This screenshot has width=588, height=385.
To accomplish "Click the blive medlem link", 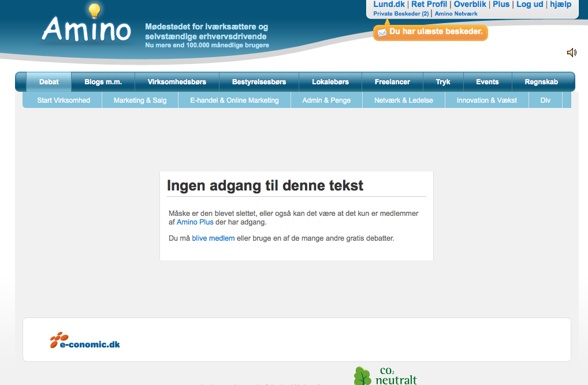I will pyautogui.click(x=213, y=238).
